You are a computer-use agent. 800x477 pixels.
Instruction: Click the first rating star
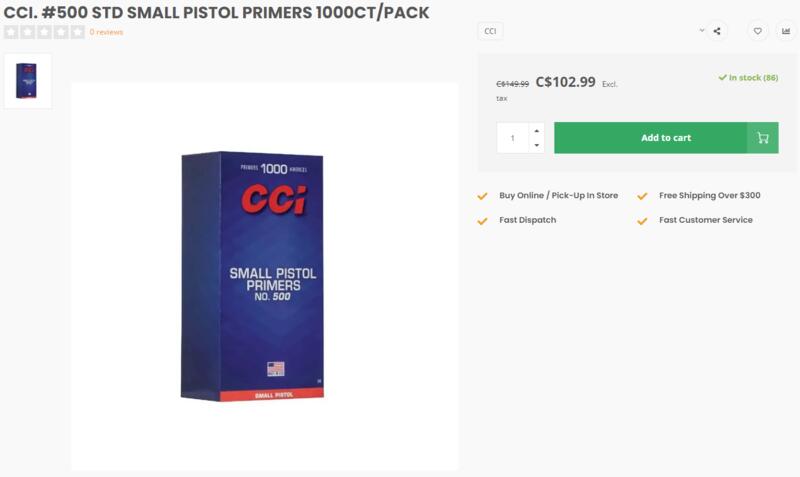pyautogui.click(x=11, y=32)
